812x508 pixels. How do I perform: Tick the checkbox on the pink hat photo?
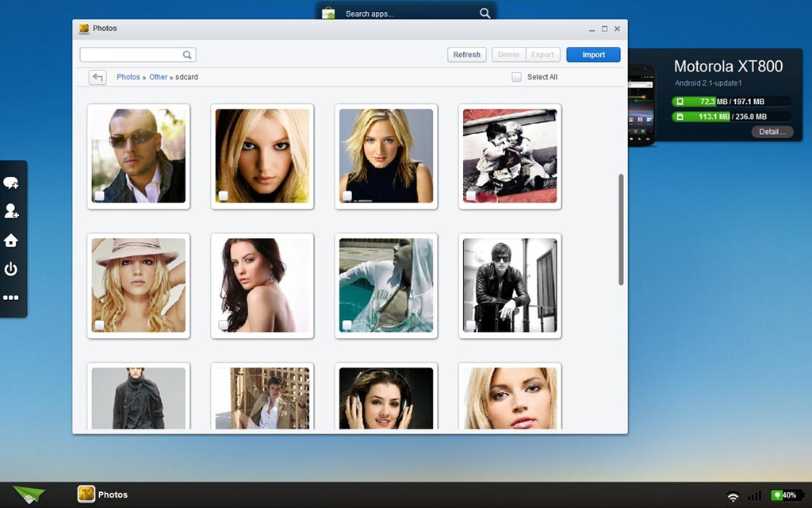pos(99,325)
